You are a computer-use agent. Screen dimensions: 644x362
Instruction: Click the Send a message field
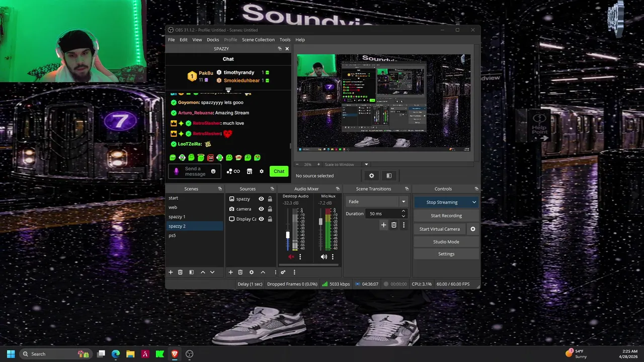click(x=195, y=171)
